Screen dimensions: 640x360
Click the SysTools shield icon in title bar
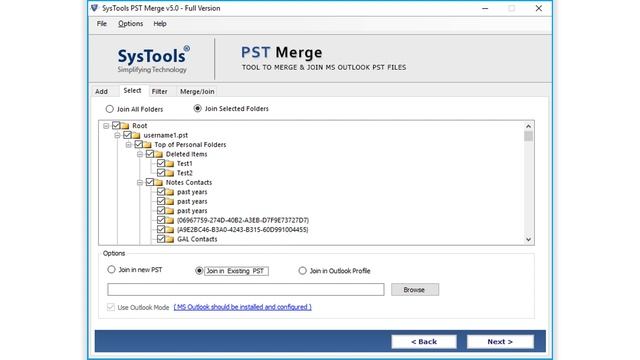95,8
